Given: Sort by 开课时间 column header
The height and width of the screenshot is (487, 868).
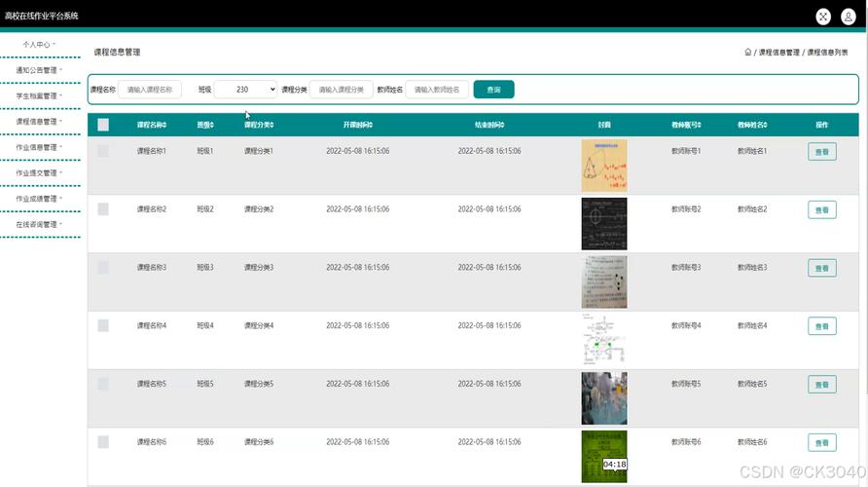Looking at the screenshot, I should coord(357,125).
